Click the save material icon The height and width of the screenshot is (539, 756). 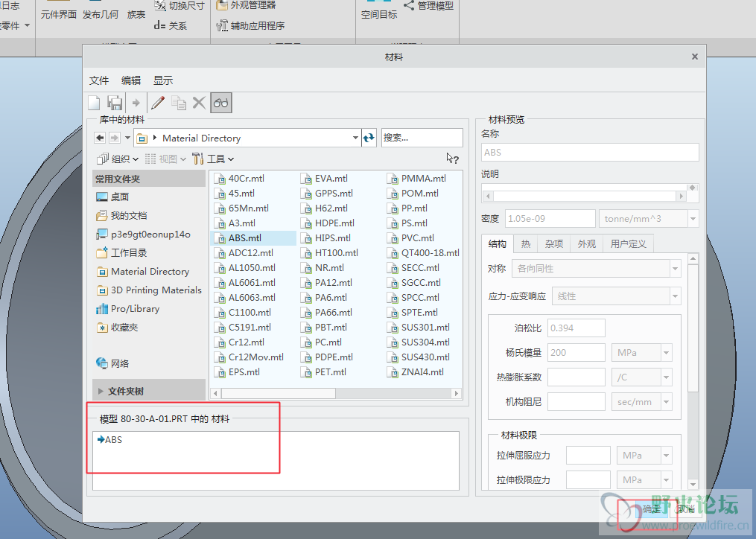115,103
